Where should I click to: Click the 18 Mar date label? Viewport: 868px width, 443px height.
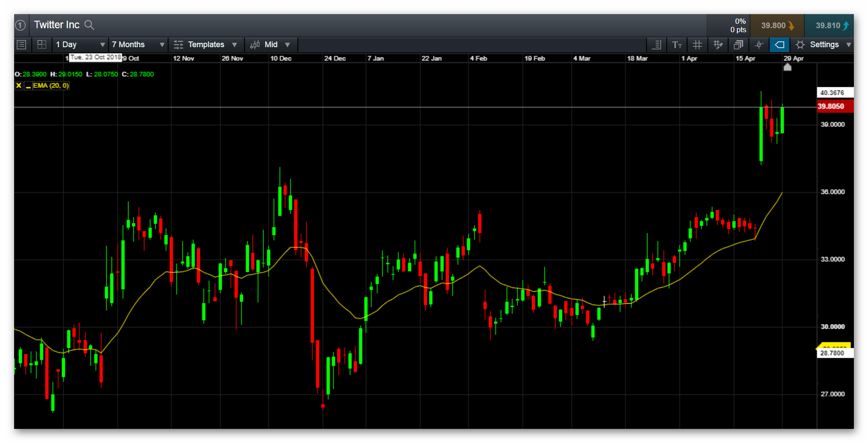(637, 58)
